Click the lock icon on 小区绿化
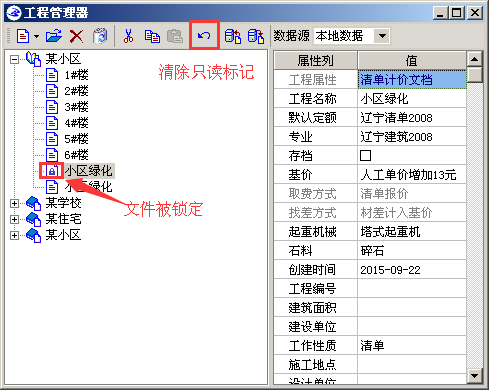Image resolution: width=489 pixels, height=390 pixels. [52, 171]
